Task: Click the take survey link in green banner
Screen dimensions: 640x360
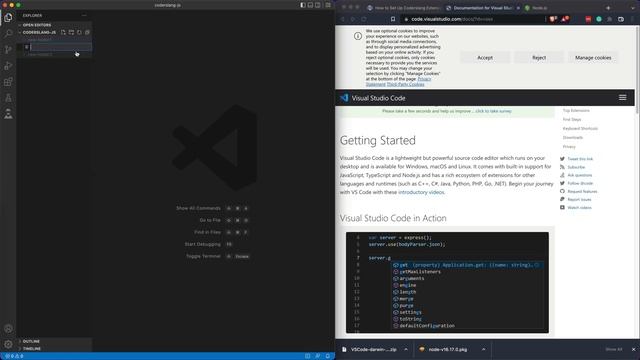Action: (x=493, y=111)
